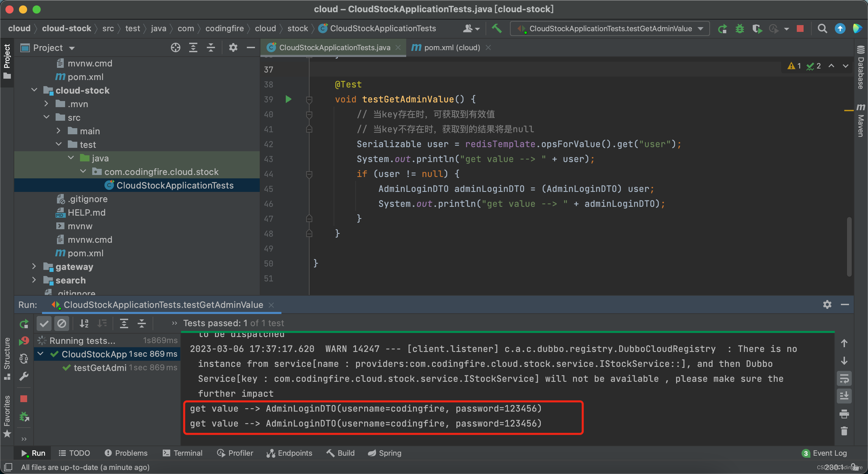
Task: Toggle the sort tests alphabetically icon
Action: click(83, 323)
